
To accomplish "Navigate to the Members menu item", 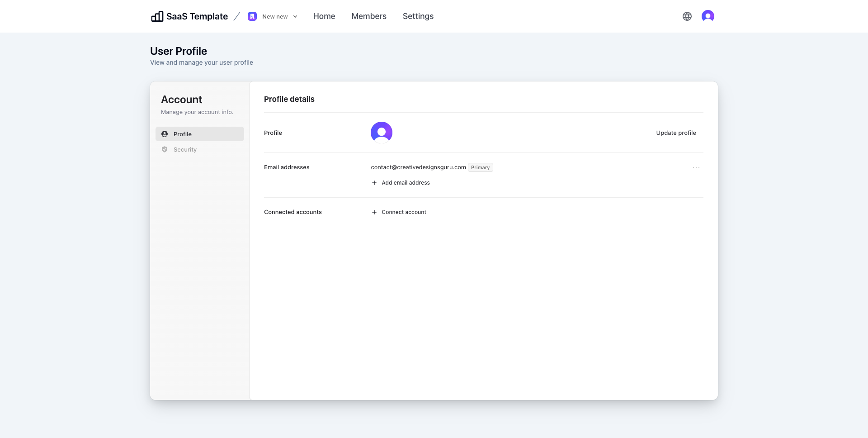I will pos(369,16).
